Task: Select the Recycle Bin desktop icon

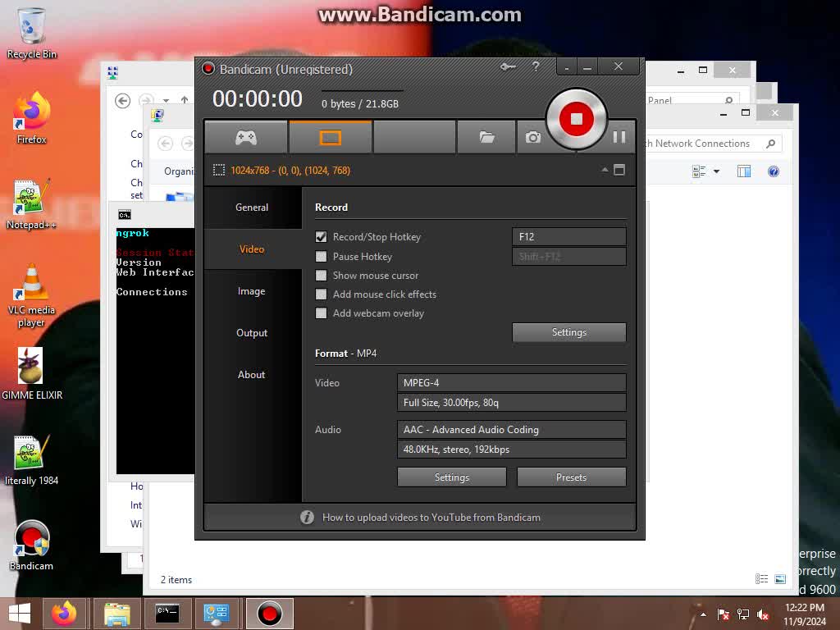Action: tap(32, 33)
